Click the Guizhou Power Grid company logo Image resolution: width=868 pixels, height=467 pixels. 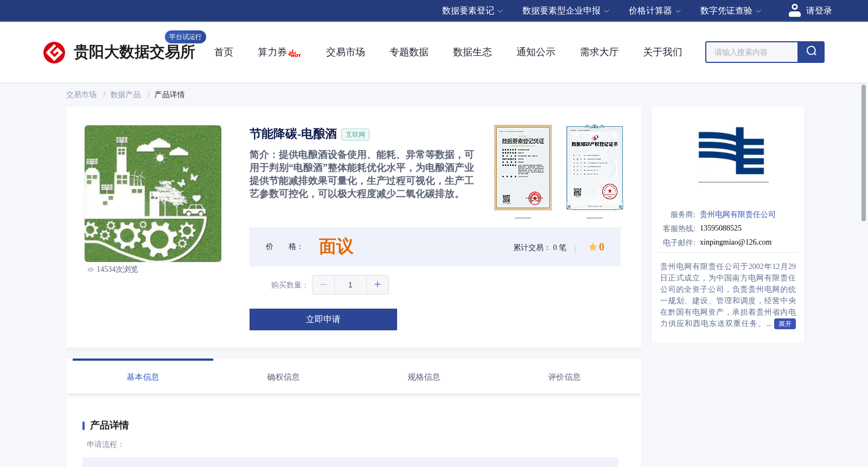pos(733,154)
